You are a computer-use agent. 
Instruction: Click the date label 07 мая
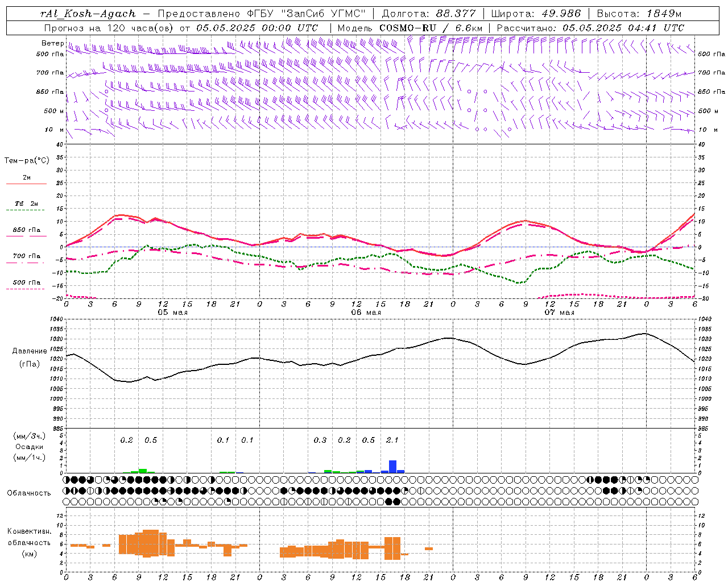point(559,313)
